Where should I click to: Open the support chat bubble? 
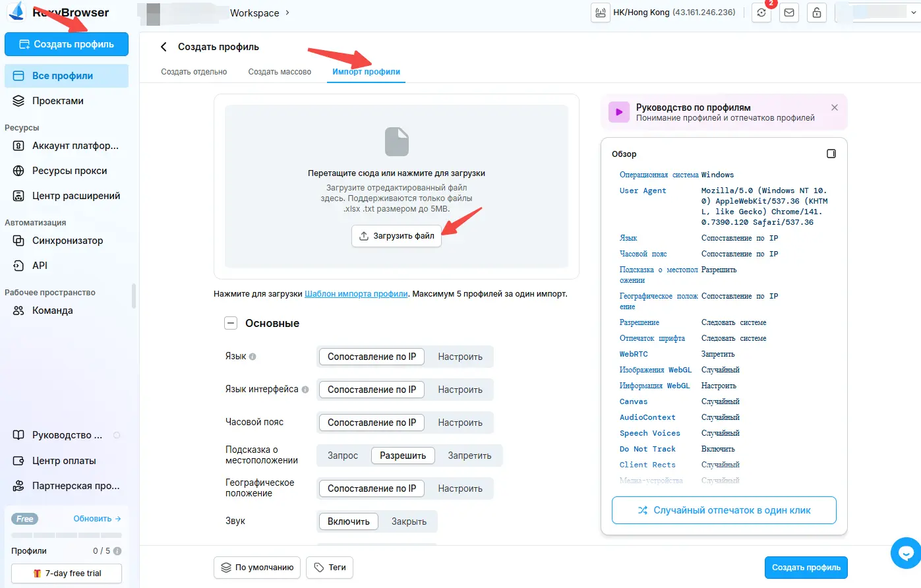click(906, 553)
